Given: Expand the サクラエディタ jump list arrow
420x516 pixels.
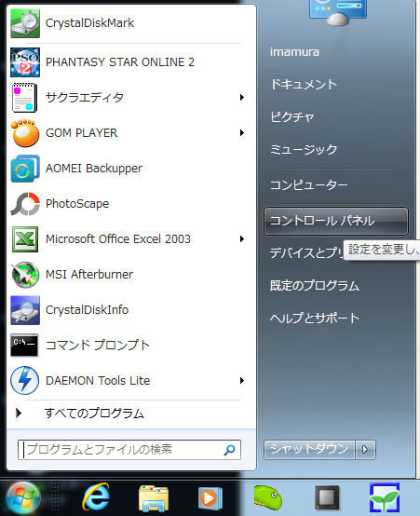Looking at the screenshot, I should [242, 98].
